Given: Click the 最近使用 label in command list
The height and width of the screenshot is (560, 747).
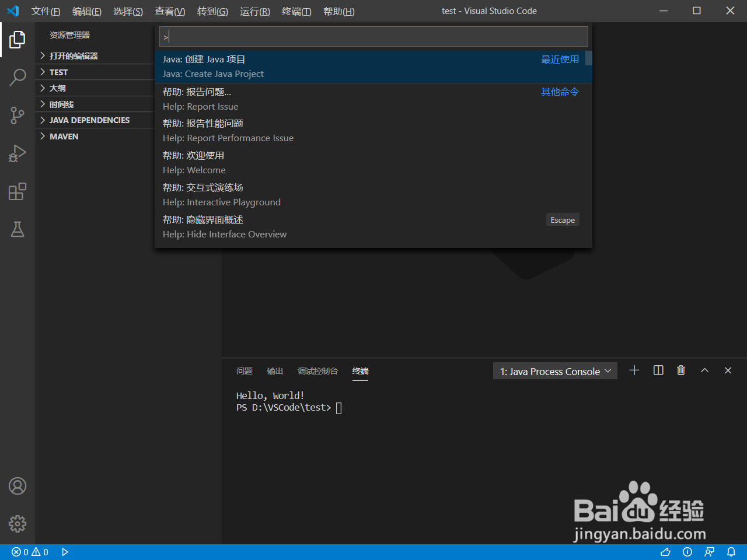Looking at the screenshot, I should click(x=560, y=60).
